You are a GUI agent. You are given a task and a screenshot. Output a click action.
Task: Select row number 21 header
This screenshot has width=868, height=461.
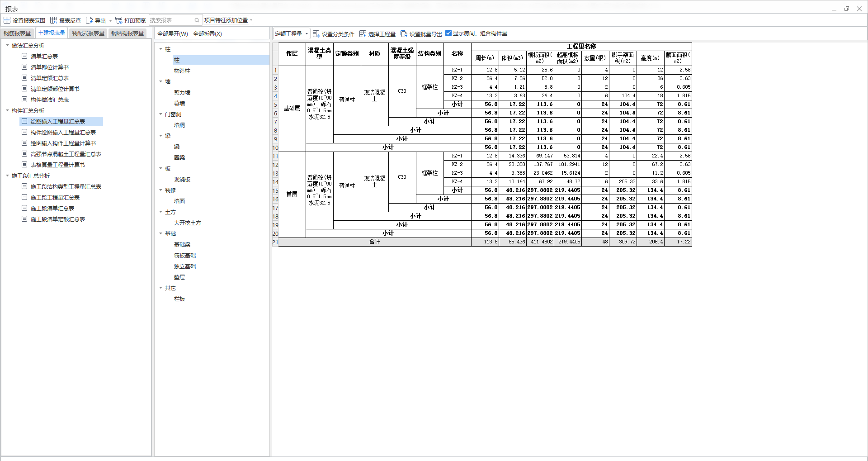[x=275, y=242]
